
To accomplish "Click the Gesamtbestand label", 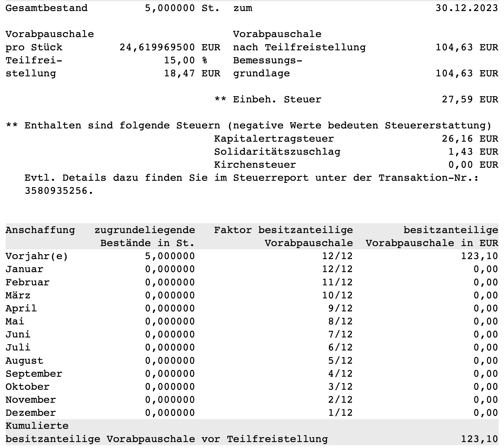I will point(46,8).
